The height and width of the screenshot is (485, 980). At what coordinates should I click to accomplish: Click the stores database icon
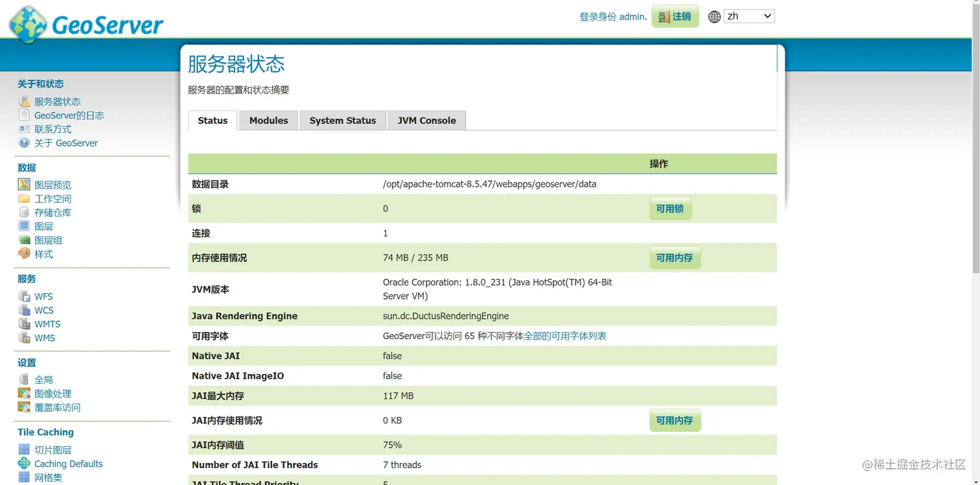click(x=24, y=212)
